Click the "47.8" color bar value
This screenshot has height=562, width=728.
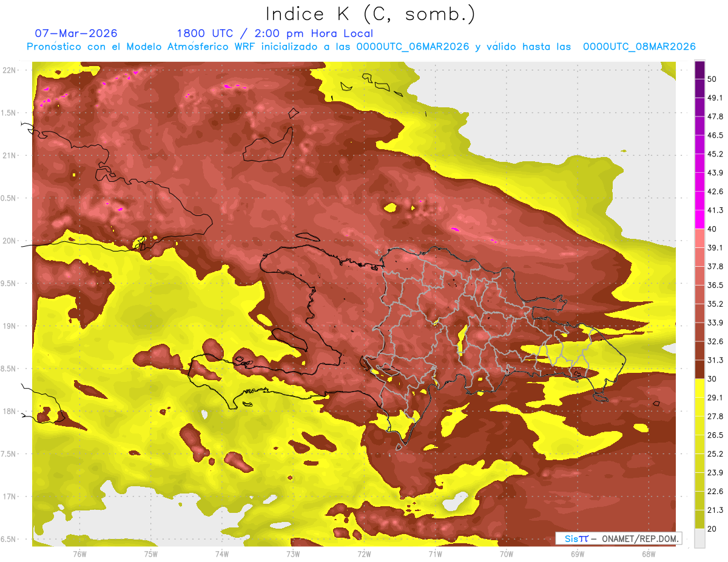pos(715,116)
